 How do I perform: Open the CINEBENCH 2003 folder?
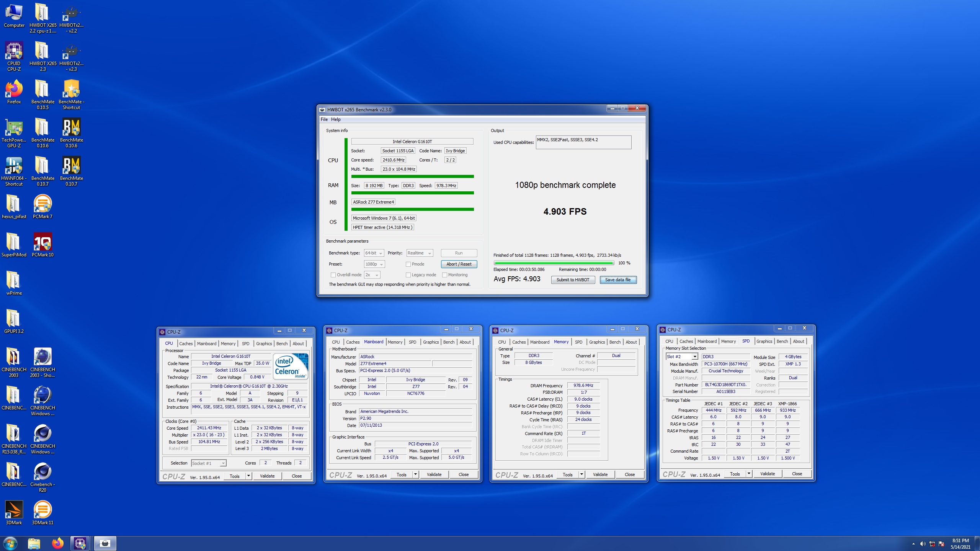pos(14,362)
